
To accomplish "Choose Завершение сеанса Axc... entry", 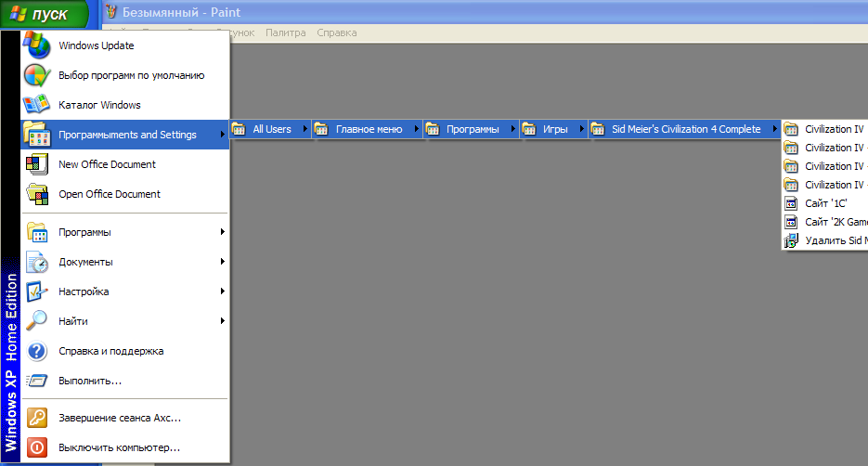I will coord(124,418).
